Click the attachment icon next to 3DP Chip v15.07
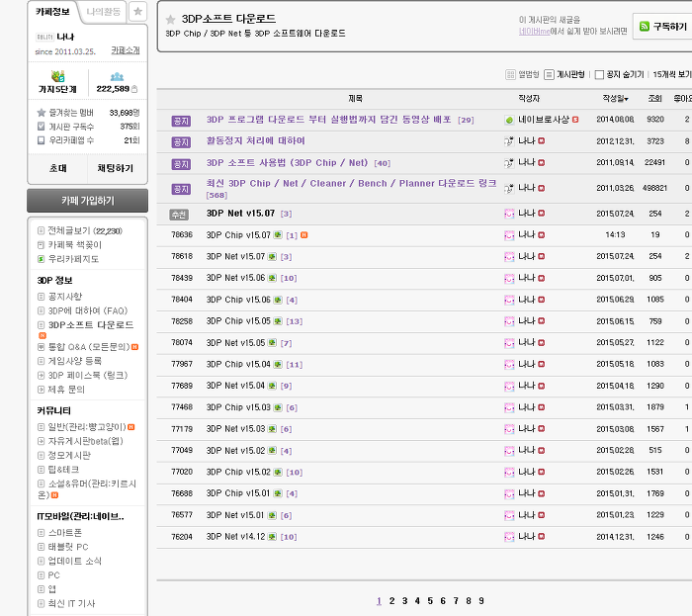This screenshot has height=616, width=692. pyautogui.click(x=278, y=234)
